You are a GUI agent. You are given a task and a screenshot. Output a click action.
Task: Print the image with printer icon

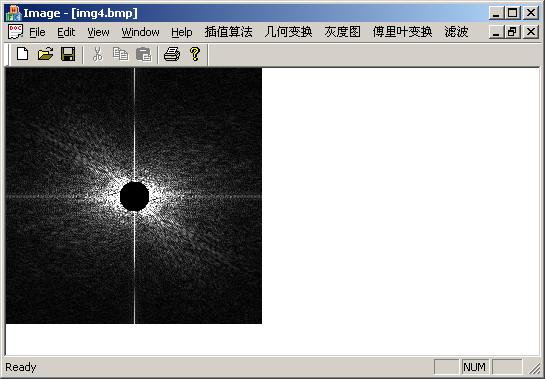172,54
